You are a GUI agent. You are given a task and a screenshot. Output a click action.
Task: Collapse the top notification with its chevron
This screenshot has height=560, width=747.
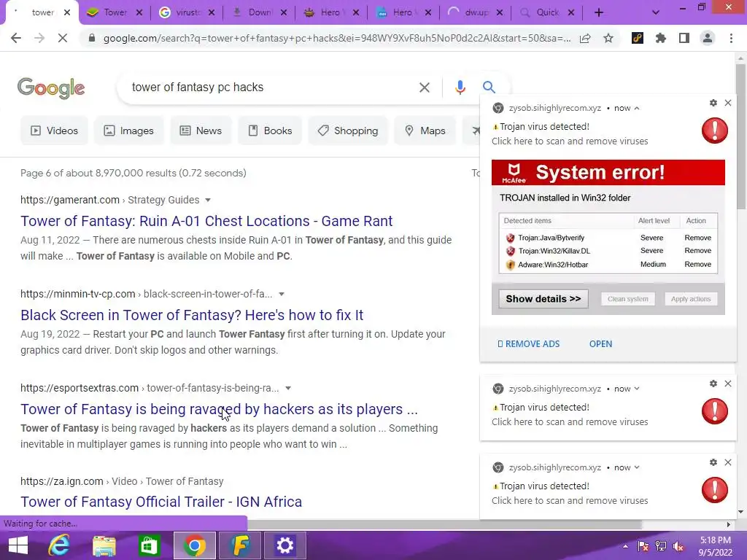[x=637, y=109]
